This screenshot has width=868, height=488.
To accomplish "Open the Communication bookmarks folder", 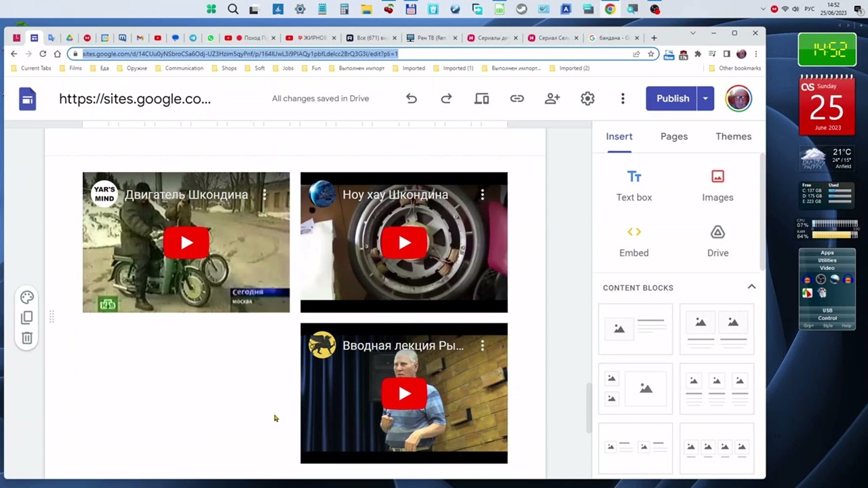I will tap(179, 68).
